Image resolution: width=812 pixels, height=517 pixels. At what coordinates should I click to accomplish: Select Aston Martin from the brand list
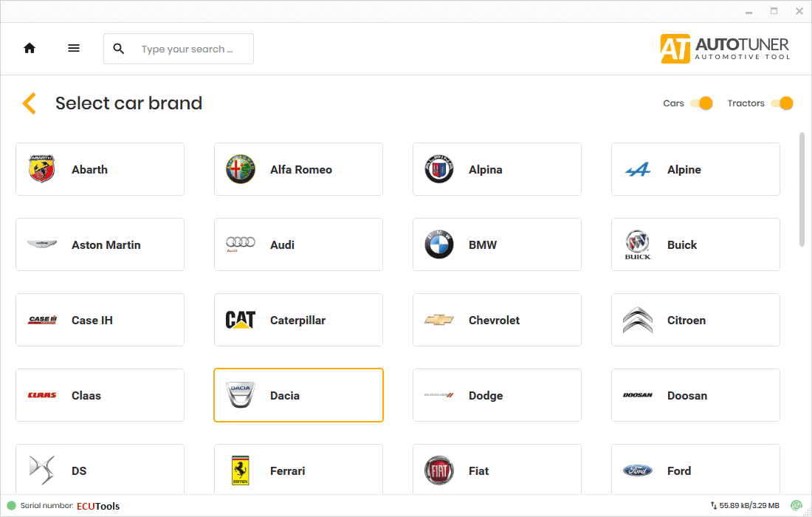pyautogui.click(x=100, y=244)
